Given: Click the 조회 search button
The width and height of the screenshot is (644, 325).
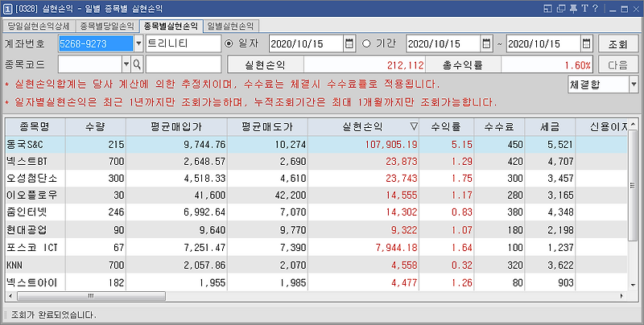Looking at the screenshot, I should pyautogui.click(x=617, y=43).
